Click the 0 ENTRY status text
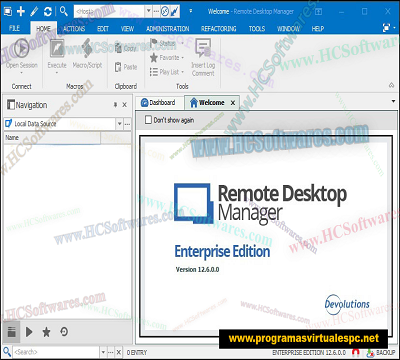Image resolution: width=400 pixels, height=360 pixels. (137, 352)
